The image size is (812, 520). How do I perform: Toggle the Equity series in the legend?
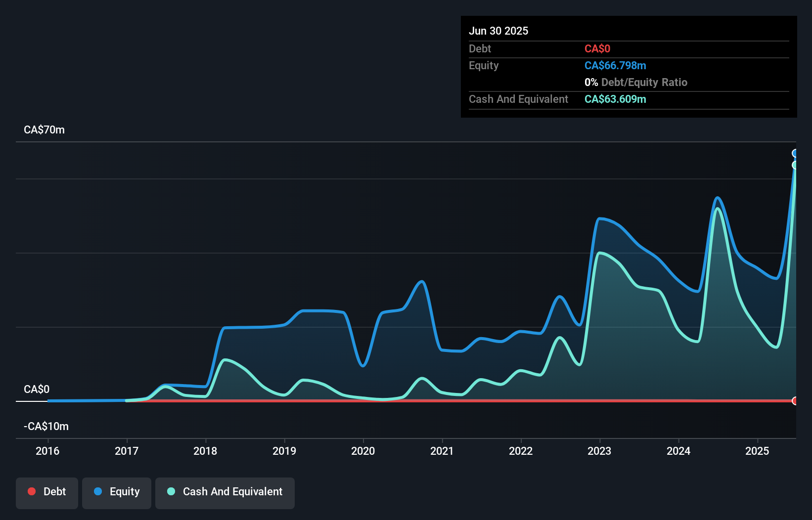pyautogui.click(x=117, y=492)
